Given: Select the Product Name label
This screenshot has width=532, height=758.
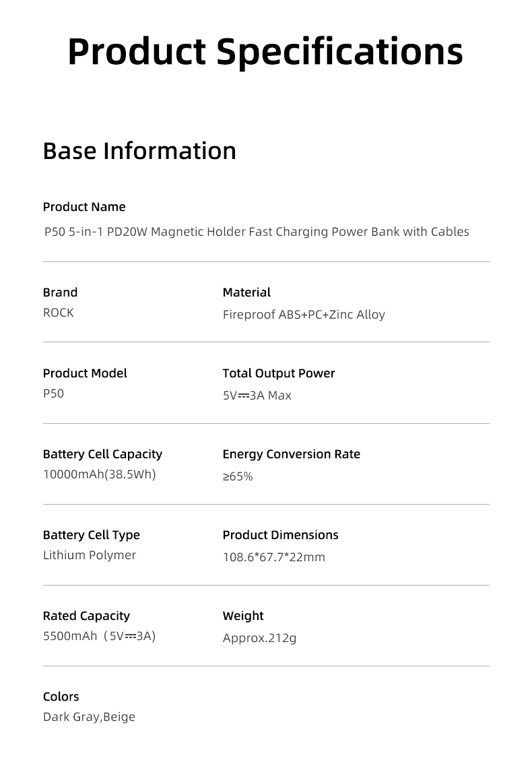Looking at the screenshot, I should (x=84, y=207).
